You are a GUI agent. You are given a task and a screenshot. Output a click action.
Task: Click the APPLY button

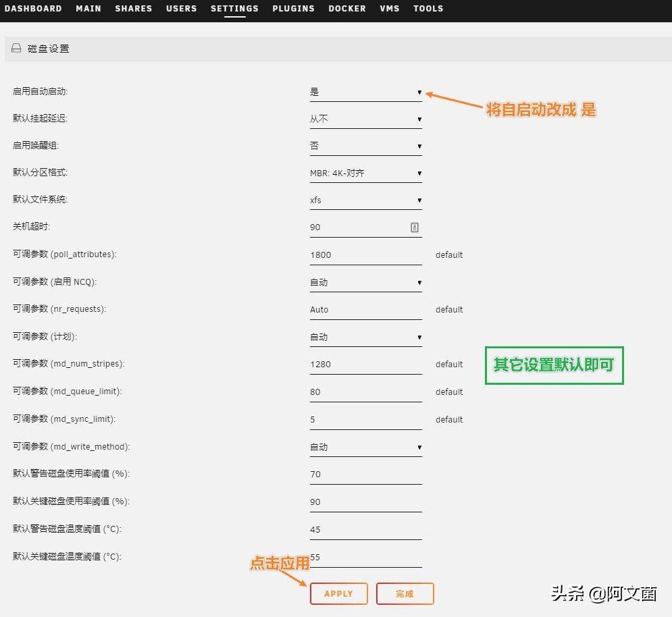click(x=338, y=593)
